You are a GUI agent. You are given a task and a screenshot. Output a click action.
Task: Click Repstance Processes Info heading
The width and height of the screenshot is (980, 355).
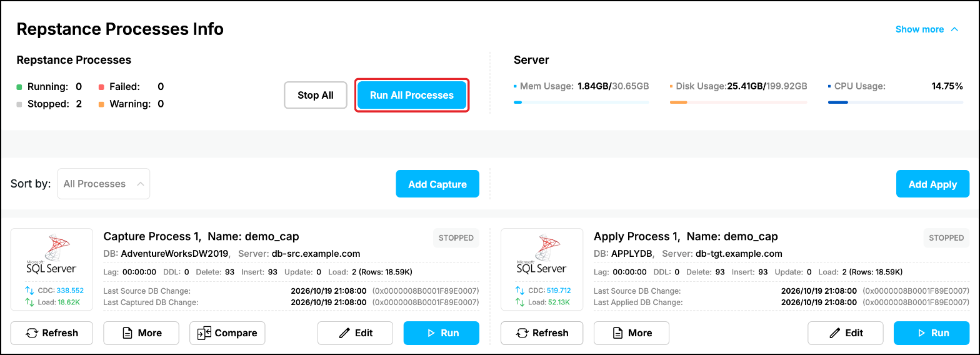pos(120,29)
